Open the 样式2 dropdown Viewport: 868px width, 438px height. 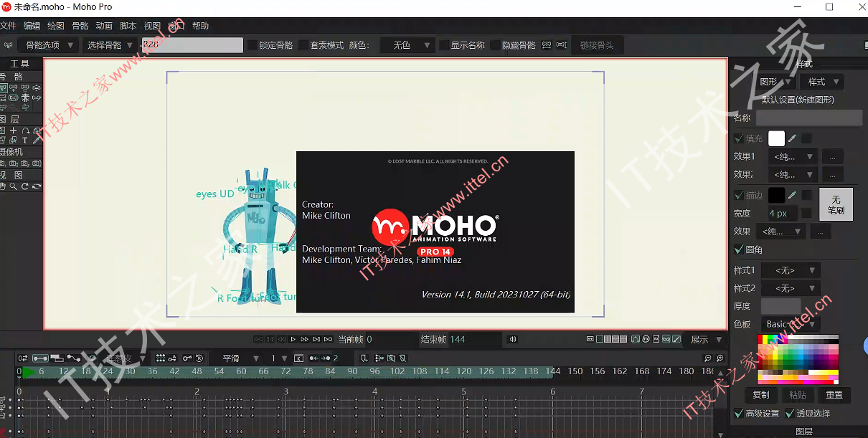791,288
